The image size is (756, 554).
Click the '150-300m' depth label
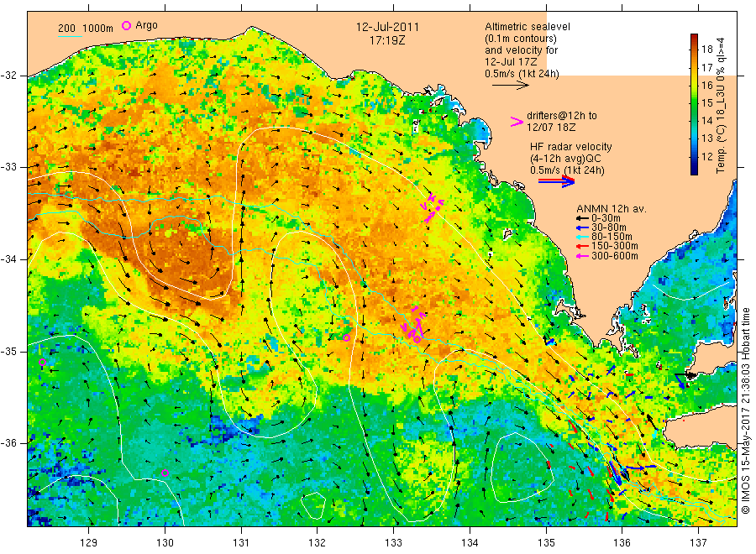614,246
